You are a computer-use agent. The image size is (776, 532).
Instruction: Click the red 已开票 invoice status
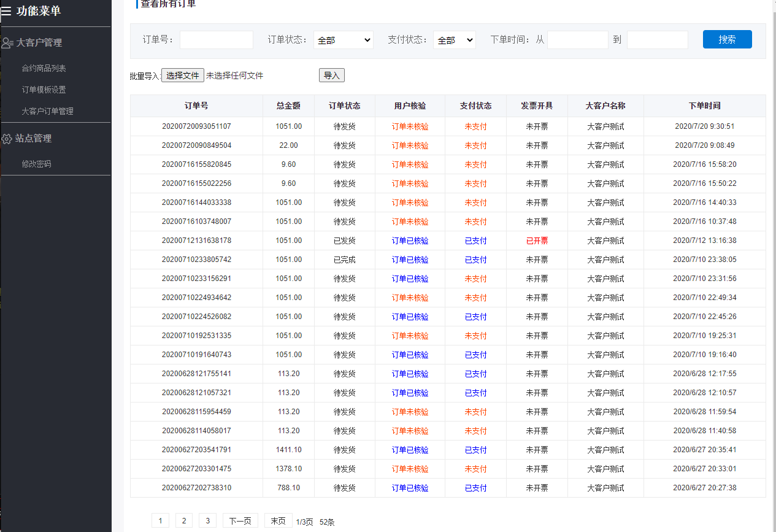pos(537,241)
